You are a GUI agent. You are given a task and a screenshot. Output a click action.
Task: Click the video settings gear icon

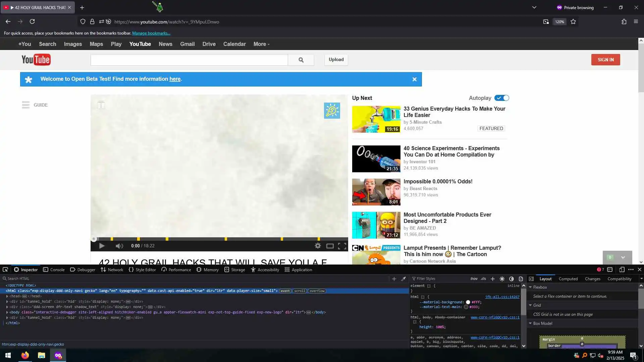[x=318, y=246]
